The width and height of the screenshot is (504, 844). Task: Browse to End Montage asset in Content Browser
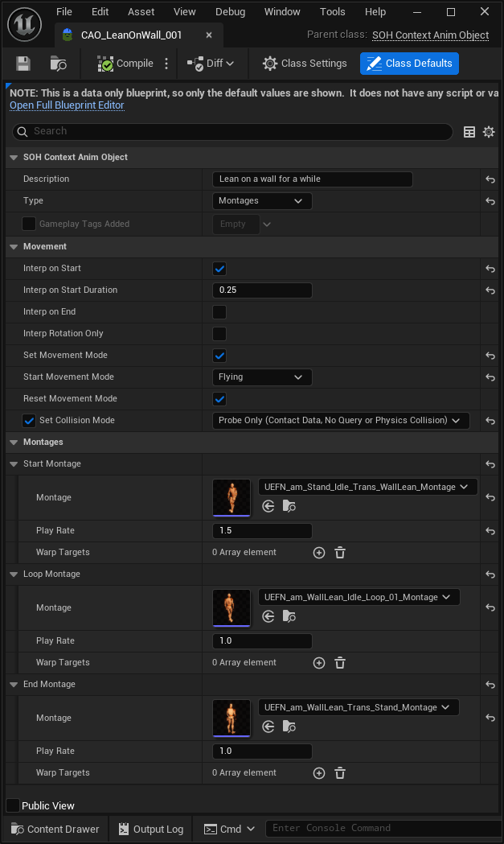(289, 727)
